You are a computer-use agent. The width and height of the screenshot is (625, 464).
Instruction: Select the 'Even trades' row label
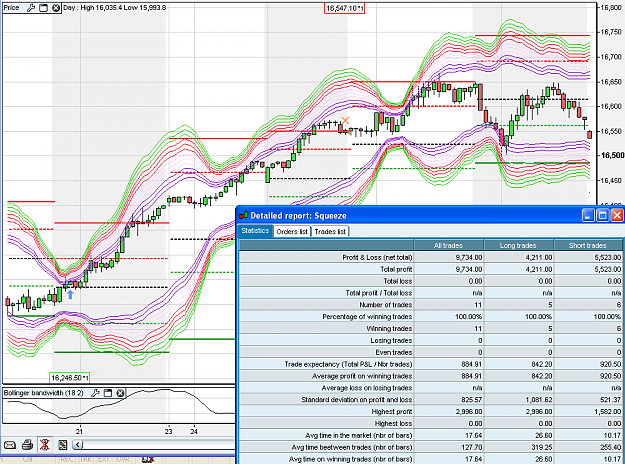point(393,352)
